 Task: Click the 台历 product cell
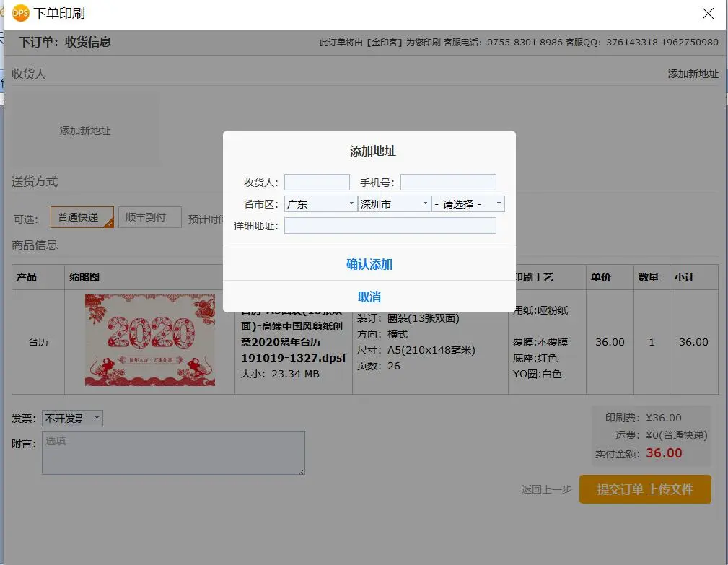38,342
